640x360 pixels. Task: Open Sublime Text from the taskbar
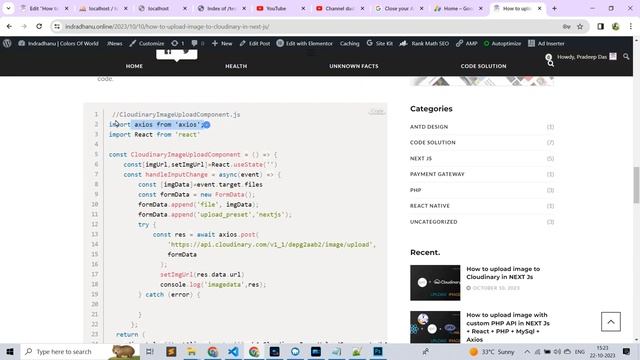[171, 351]
